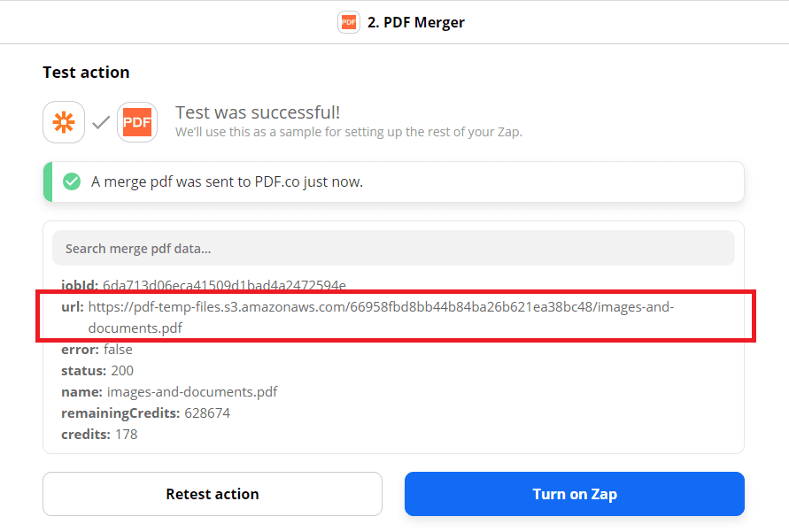Click the white PDF document glyph on the red icon
The width and height of the screenshot is (789, 532).
[x=137, y=121]
